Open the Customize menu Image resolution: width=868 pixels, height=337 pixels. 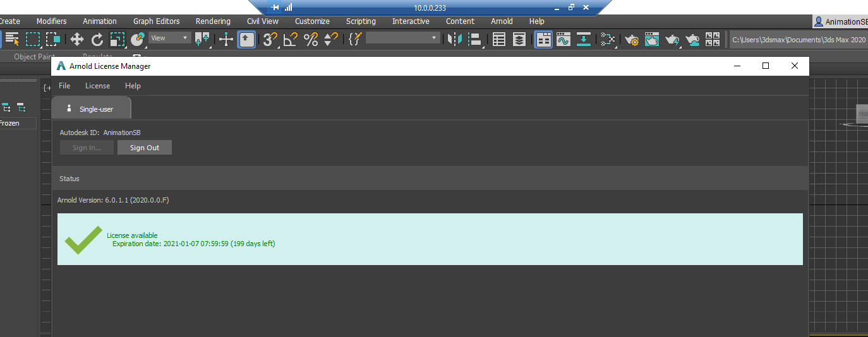(x=312, y=21)
